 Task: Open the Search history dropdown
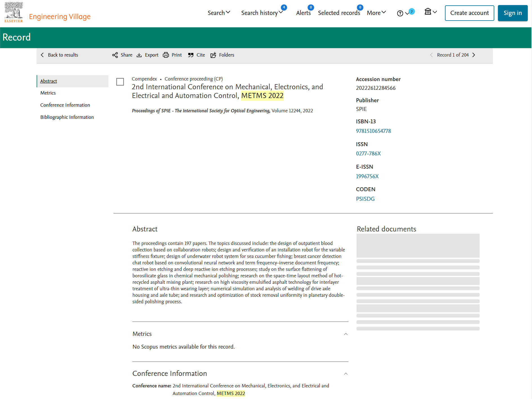point(262,13)
